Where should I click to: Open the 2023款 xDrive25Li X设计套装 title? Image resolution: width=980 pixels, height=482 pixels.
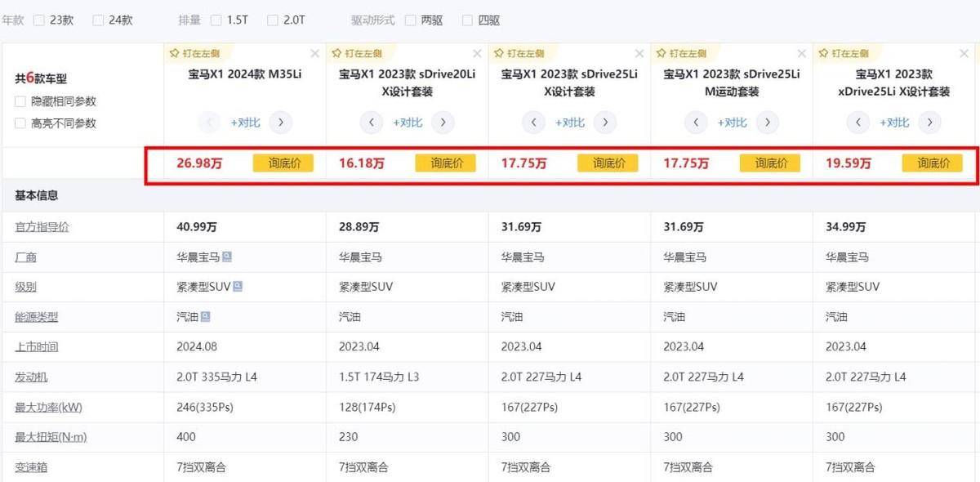894,83
